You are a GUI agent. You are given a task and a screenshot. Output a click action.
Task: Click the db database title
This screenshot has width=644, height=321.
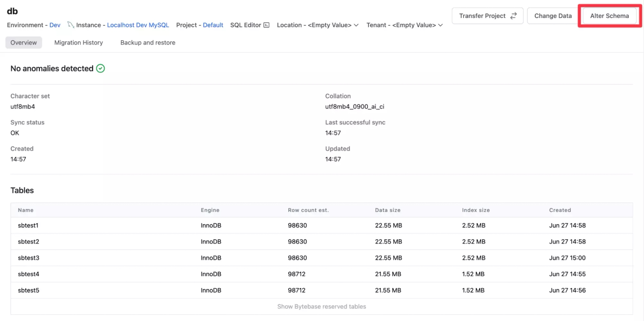pos(12,11)
